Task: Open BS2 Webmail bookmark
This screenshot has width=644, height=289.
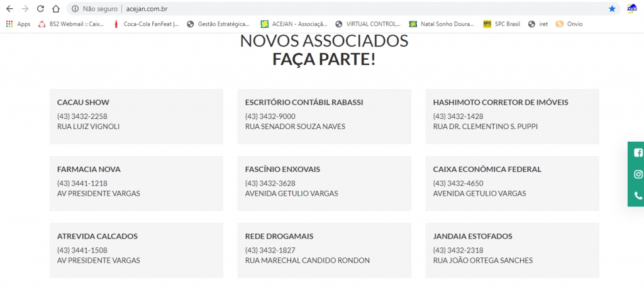Action: 71,25
